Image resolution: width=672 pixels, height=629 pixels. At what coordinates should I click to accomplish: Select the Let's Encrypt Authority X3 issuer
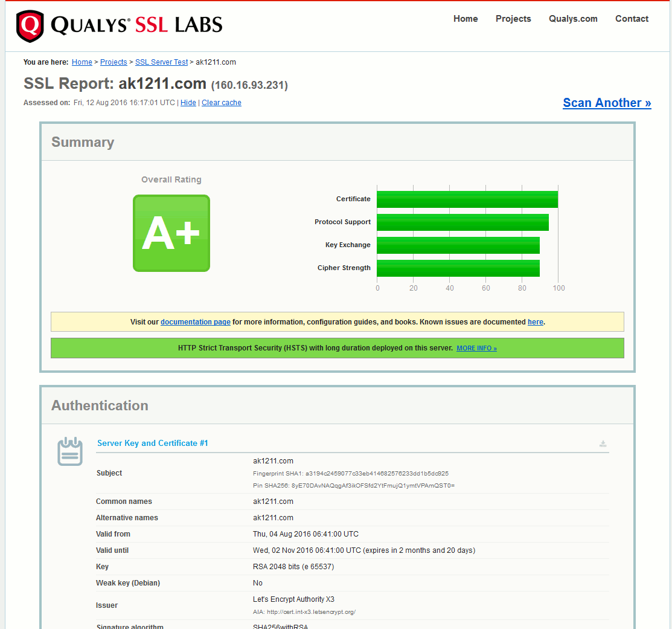pos(293,599)
